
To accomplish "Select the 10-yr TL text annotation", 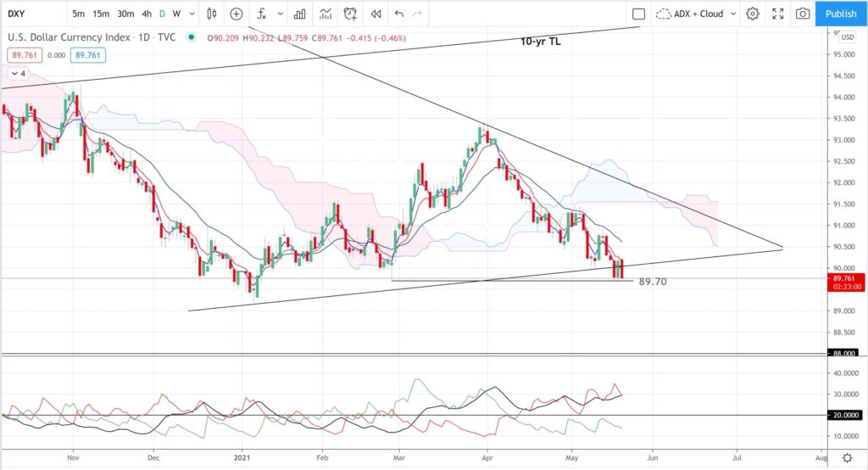I will [541, 42].
